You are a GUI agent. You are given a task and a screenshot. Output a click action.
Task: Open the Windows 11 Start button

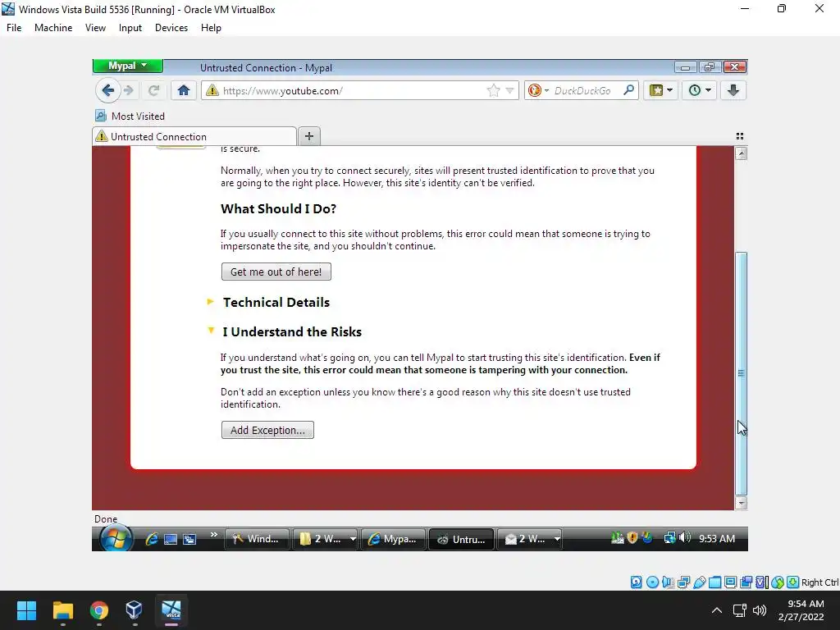(x=26, y=610)
